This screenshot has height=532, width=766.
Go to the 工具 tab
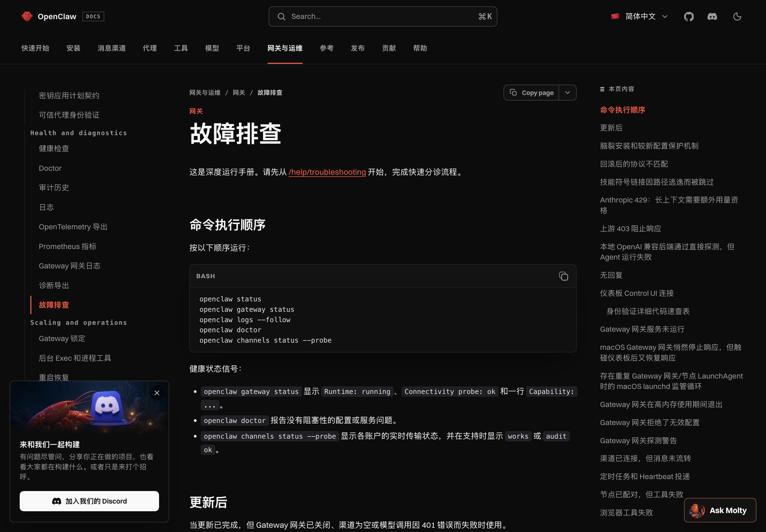pyautogui.click(x=181, y=48)
